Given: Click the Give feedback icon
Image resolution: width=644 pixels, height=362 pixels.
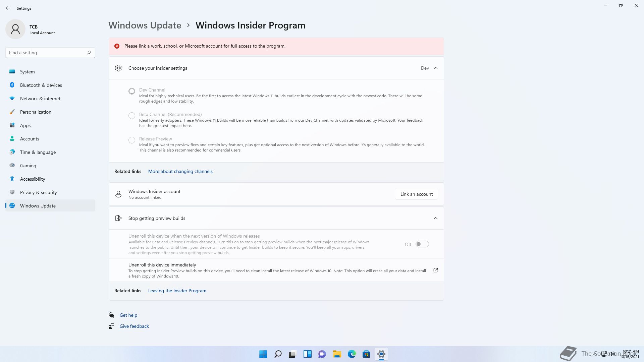Looking at the screenshot, I should coord(111,326).
